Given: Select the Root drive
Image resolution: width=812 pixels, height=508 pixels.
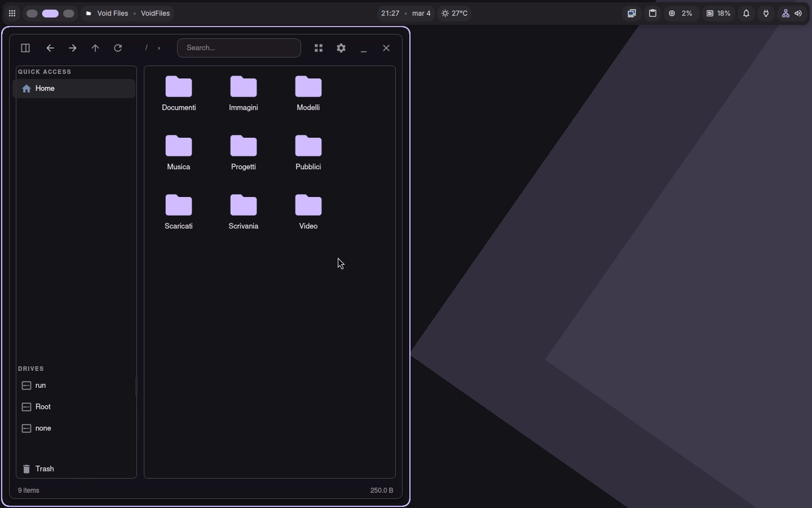Looking at the screenshot, I should (x=74, y=408).
